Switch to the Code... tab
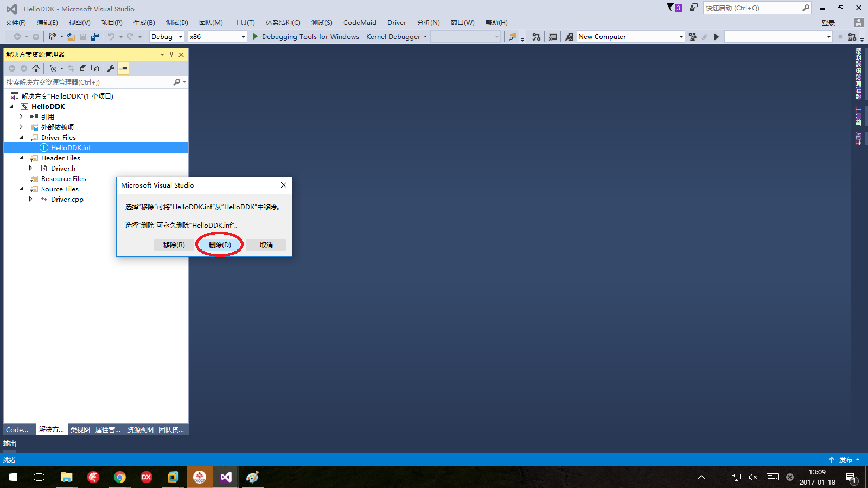 click(17, 430)
